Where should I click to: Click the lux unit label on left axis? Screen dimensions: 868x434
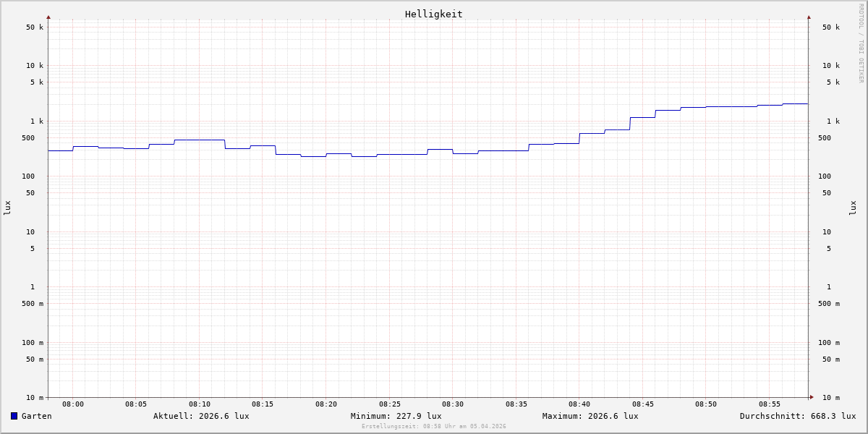pyautogui.click(x=7, y=208)
